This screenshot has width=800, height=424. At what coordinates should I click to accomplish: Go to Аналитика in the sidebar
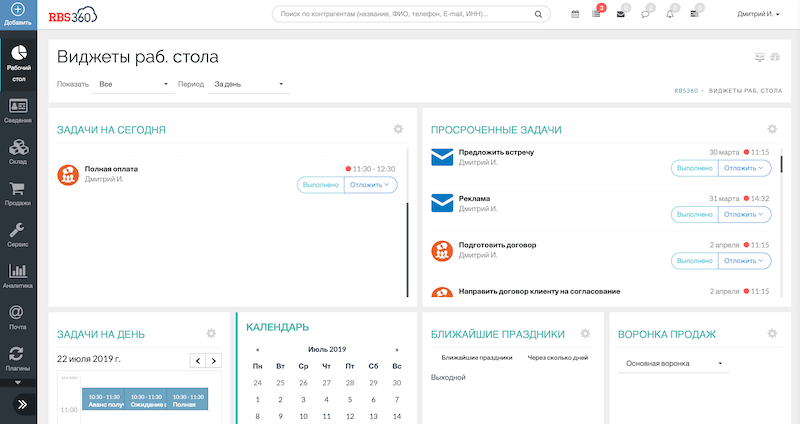[x=18, y=276]
